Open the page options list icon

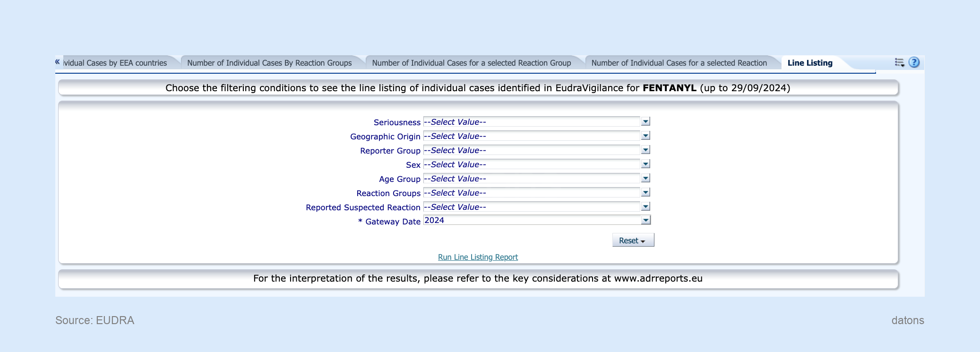(899, 62)
